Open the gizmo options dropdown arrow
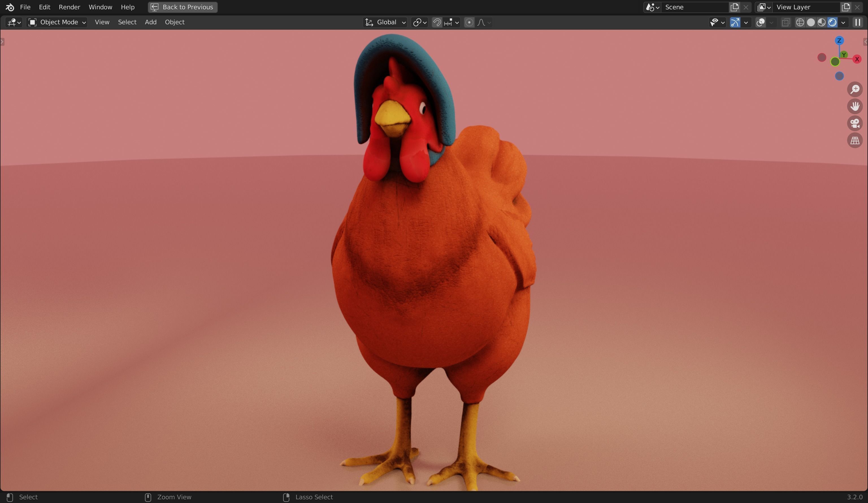 tap(746, 22)
